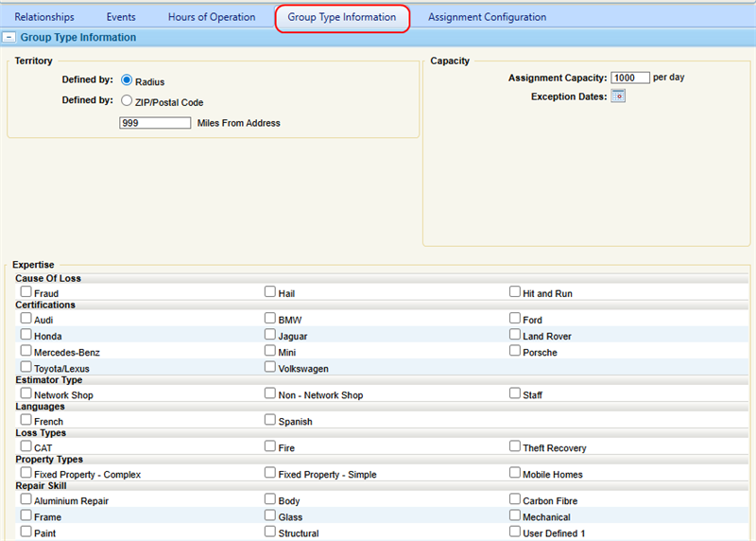Enable the Audi certification checkbox
The image size is (756, 541).
(x=26, y=318)
